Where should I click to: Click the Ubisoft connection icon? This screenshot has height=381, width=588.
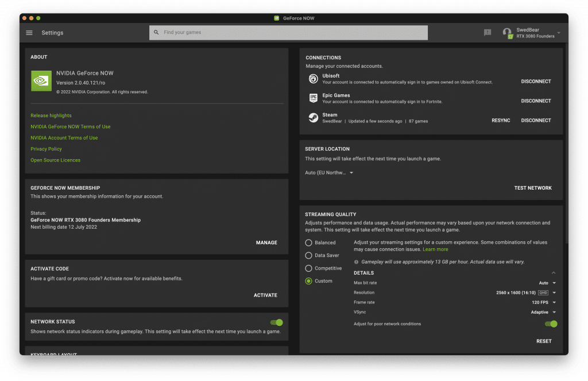click(313, 79)
